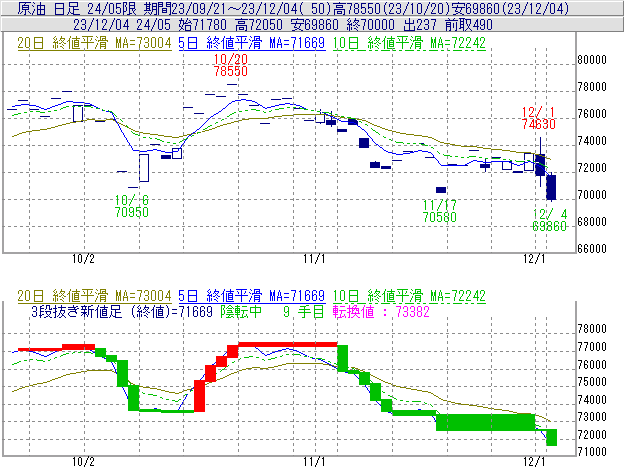Click the 80000 price axis label
624x475 pixels.
[x=592, y=60]
